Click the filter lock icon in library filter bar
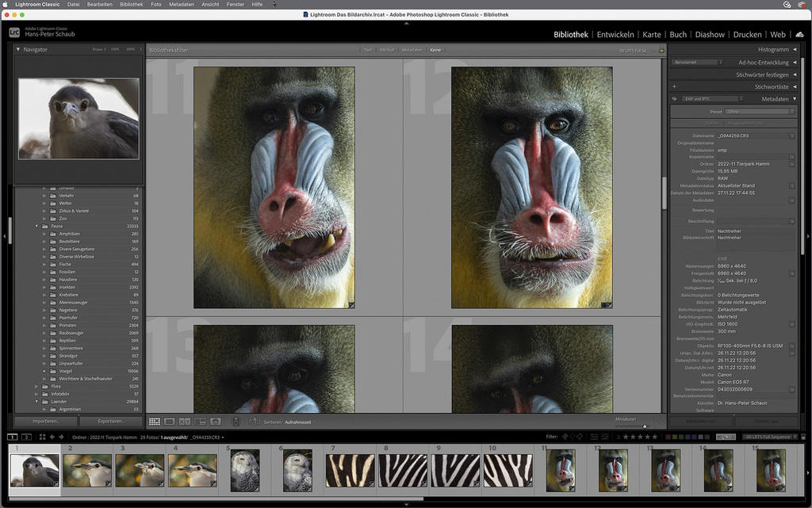The image size is (812, 508). [661, 50]
